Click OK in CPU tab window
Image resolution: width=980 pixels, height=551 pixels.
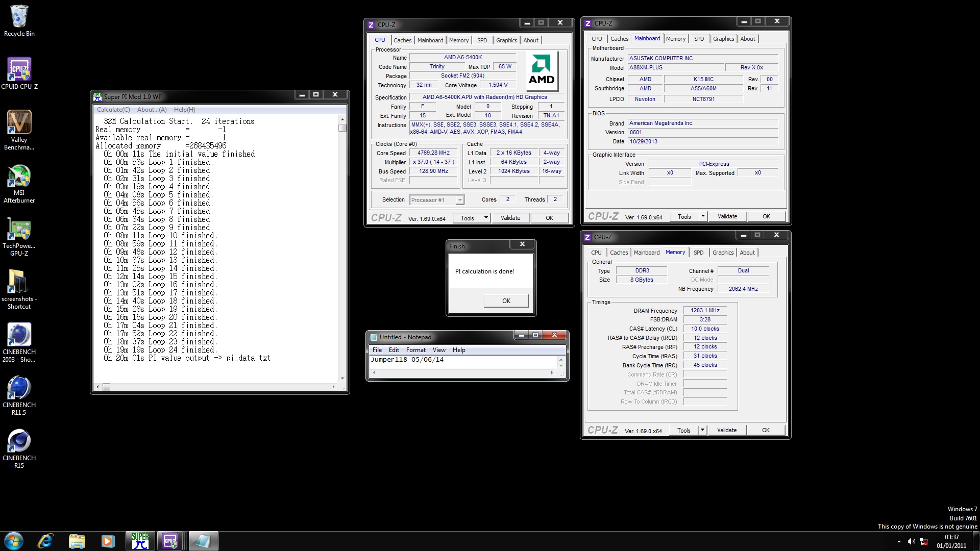(x=549, y=218)
